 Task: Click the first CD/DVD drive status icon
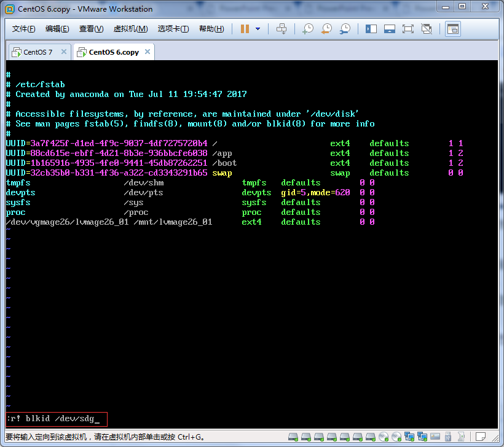tap(384, 437)
